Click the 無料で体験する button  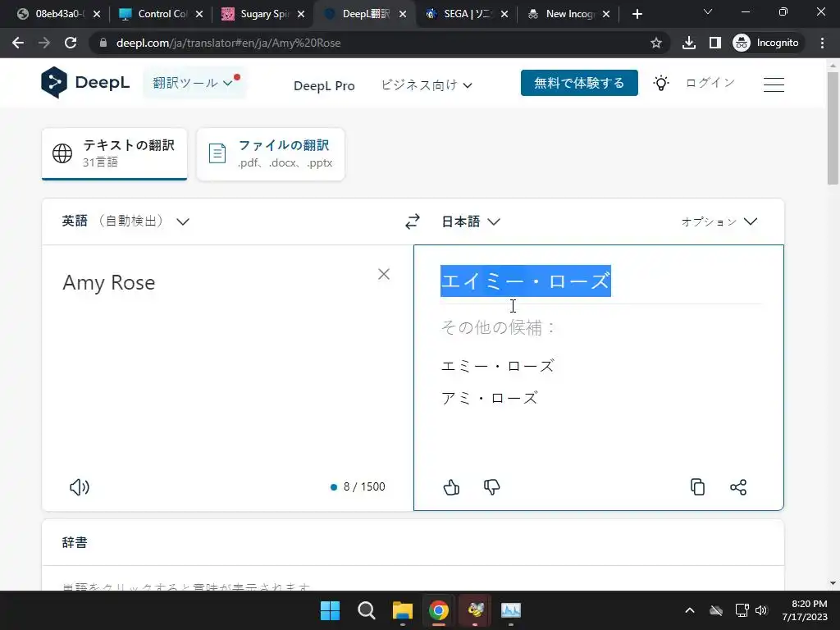click(x=579, y=83)
